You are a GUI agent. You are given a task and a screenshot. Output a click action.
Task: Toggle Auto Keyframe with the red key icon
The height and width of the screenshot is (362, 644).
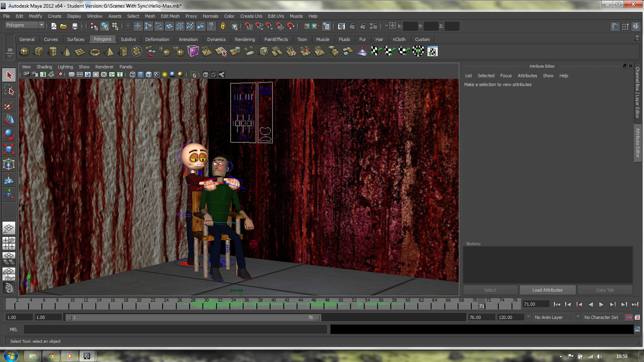pyautogui.click(x=629, y=317)
